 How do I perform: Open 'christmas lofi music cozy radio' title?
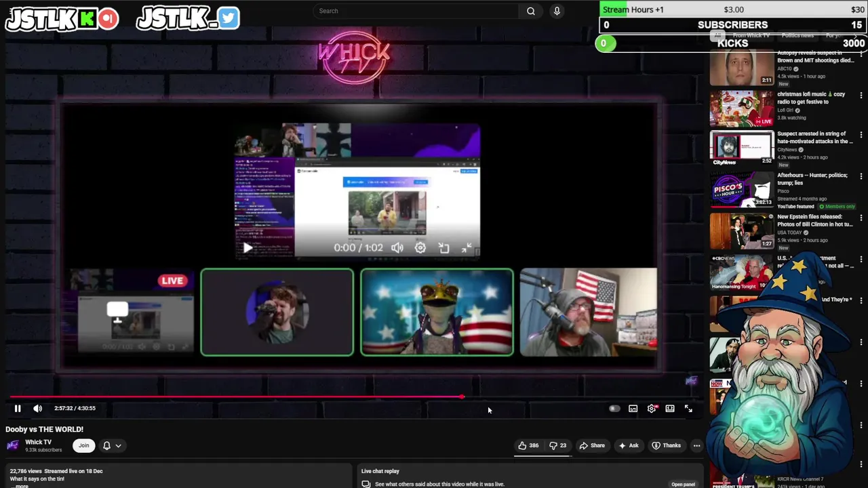(811, 98)
